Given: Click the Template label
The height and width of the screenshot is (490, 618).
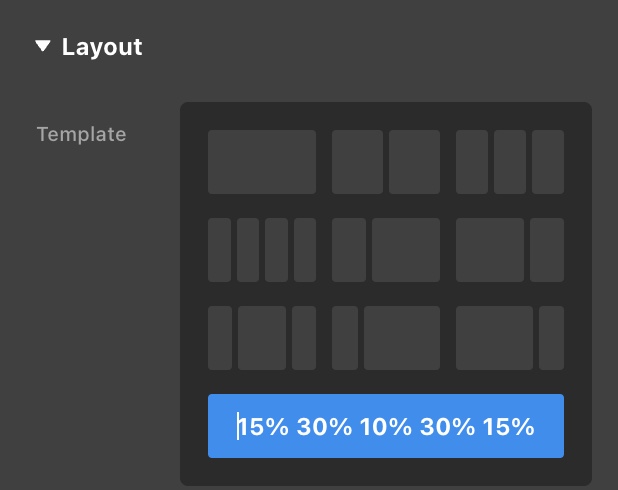Looking at the screenshot, I should tap(82, 134).
